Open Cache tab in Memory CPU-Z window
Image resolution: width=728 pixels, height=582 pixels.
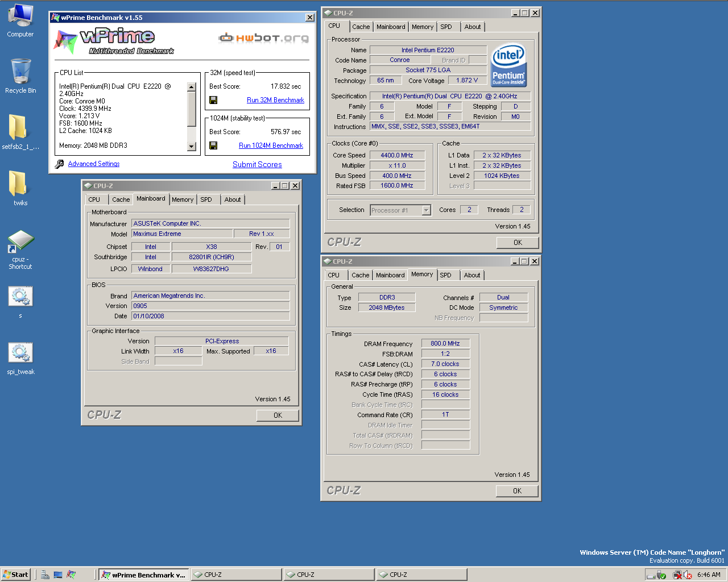361,275
